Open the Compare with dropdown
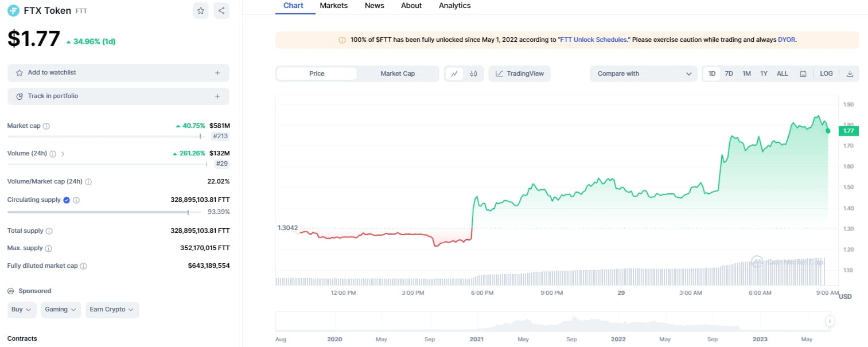 click(x=643, y=73)
